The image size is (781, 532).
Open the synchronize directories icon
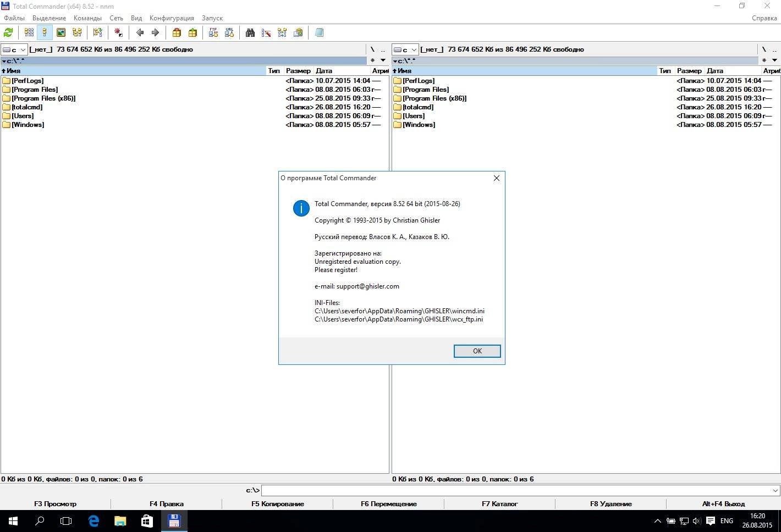[282, 33]
